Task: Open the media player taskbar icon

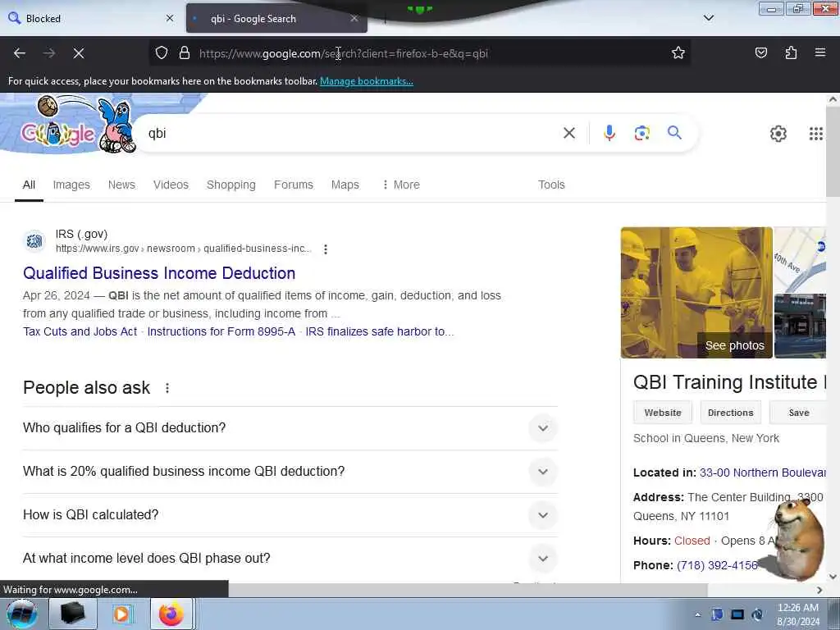Action: point(121,614)
